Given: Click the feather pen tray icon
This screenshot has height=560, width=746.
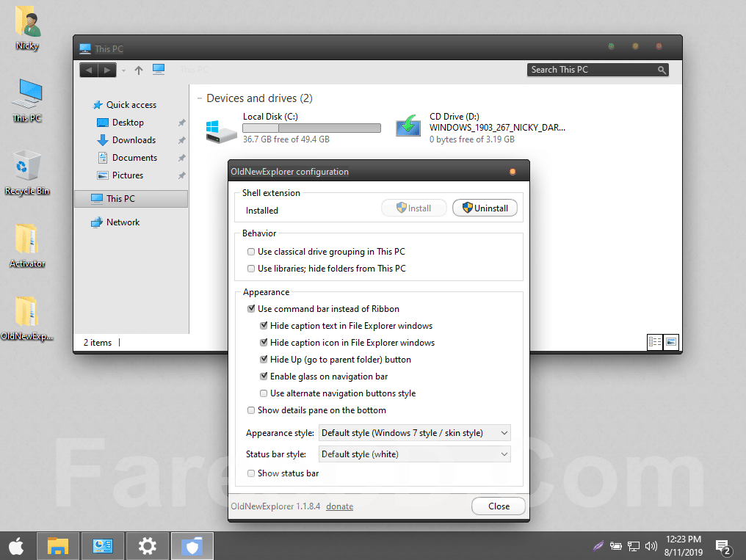Looking at the screenshot, I should [x=598, y=546].
